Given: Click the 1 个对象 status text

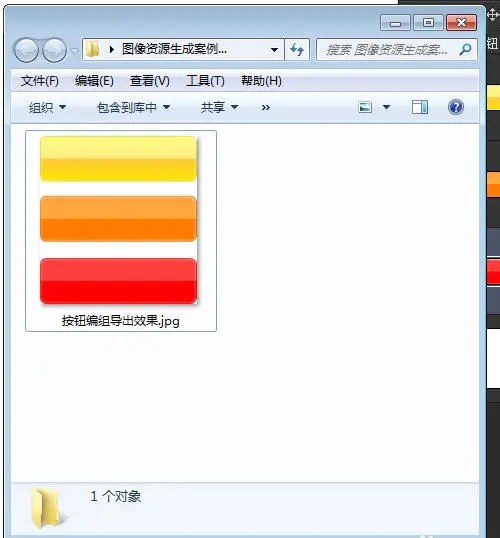Looking at the screenshot, I should pos(116,496).
